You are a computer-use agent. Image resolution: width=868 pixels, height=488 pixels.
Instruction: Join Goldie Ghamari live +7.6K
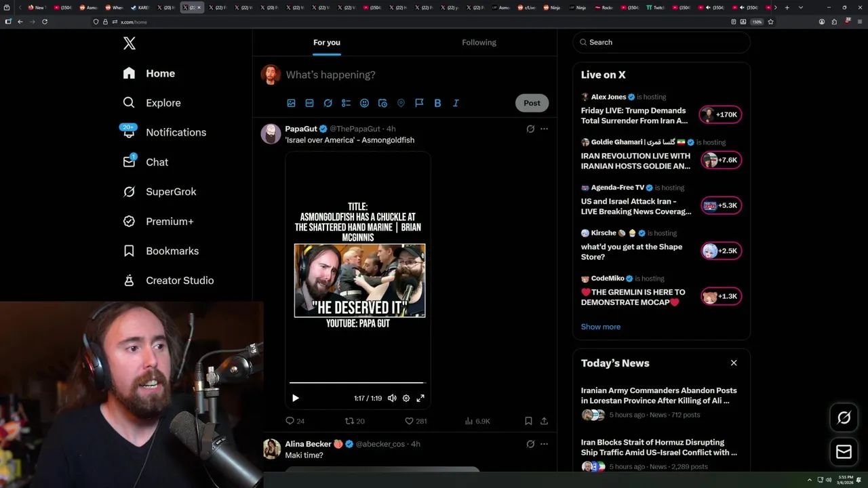pyautogui.click(x=721, y=160)
